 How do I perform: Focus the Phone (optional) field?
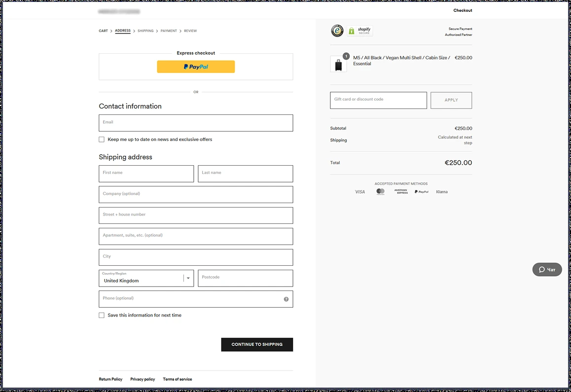196,299
